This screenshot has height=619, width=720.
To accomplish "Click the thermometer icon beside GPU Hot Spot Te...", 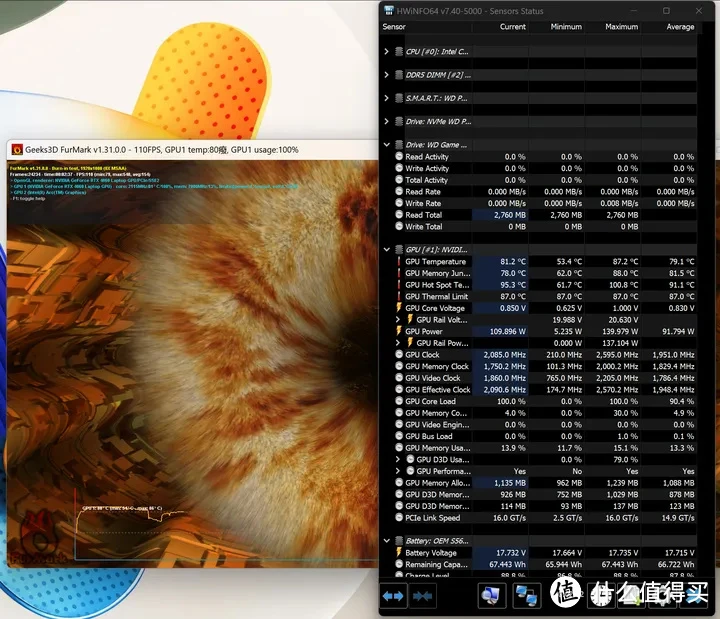I will pyautogui.click(x=399, y=285).
